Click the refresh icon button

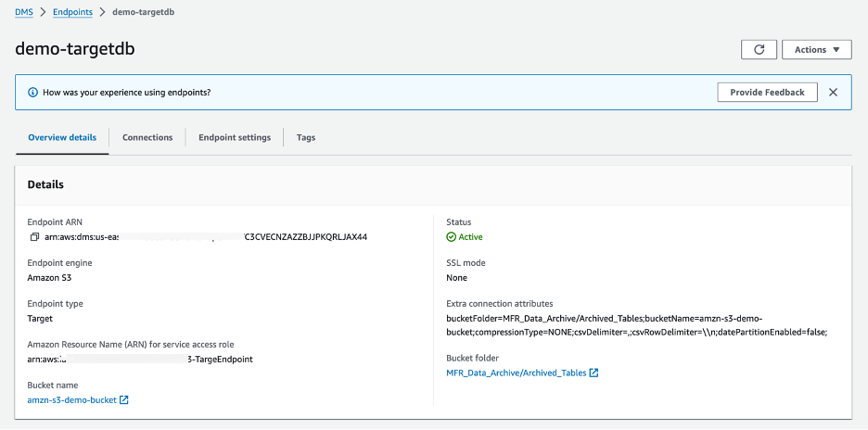[759, 50]
